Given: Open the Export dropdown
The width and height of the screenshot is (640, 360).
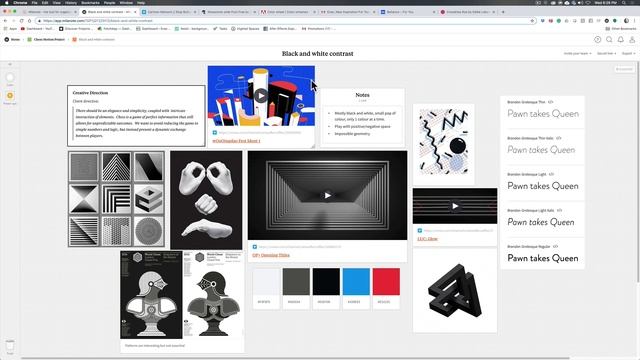Looking at the screenshot, I should tap(628, 53).
